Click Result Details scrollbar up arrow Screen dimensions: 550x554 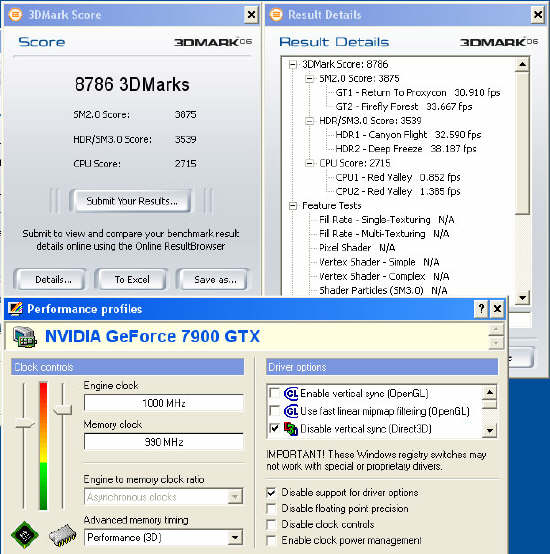522,64
